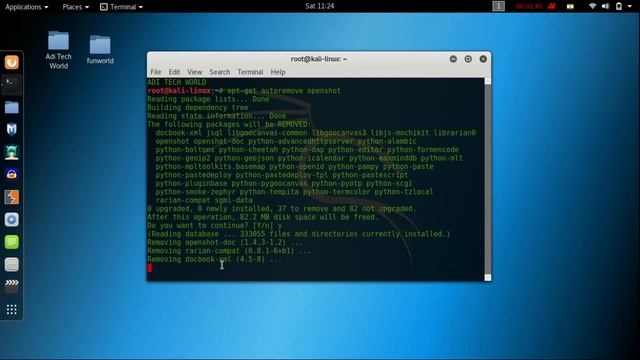Image resolution: width=640 pixels, height=360 pixels.
Task: Click 'The following packages will be REMOVED' line
Action: pyautogui.click(x=229, y=124)
